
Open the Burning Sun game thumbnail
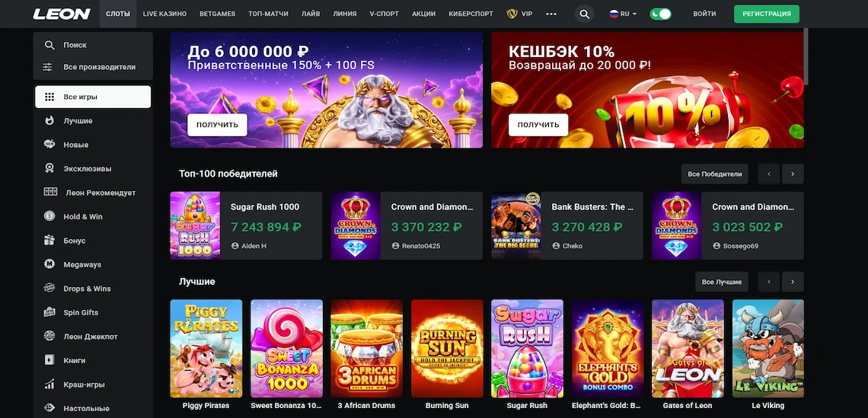pos(447,348)
